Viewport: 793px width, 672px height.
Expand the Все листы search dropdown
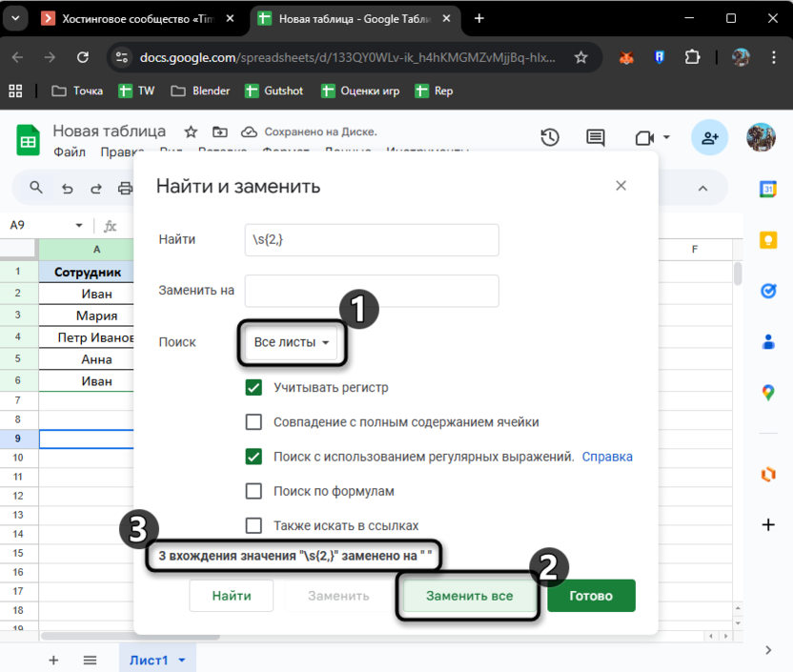pyautogui.click(x=292, y=342)
